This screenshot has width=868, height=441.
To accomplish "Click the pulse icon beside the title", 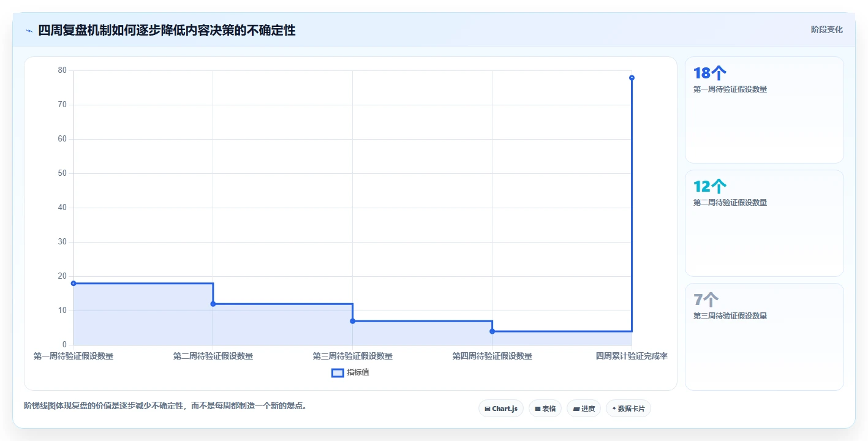I will pos(29,31).
